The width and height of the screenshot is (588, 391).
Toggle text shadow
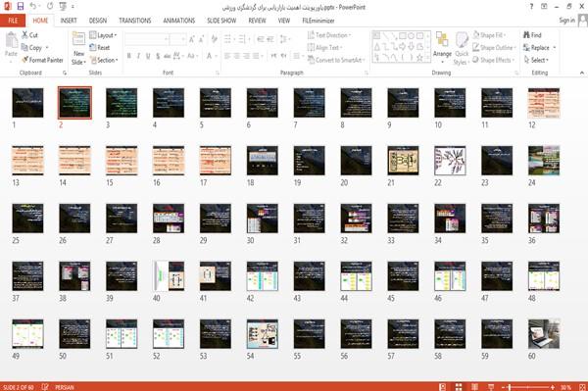158,56
